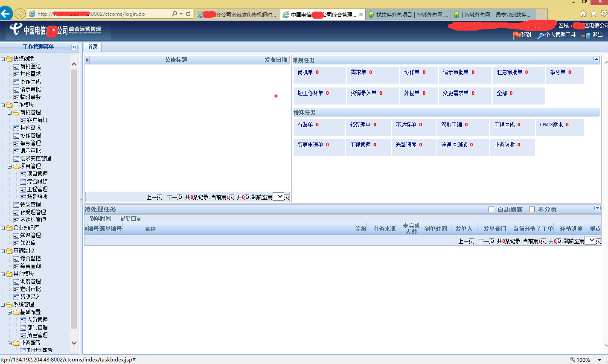Click 下一页 in announcement pager

click(x=175, y=197)
